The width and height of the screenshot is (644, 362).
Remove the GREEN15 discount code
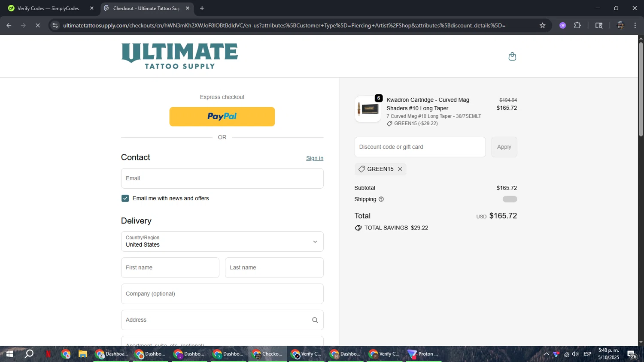tap(400, 169)
